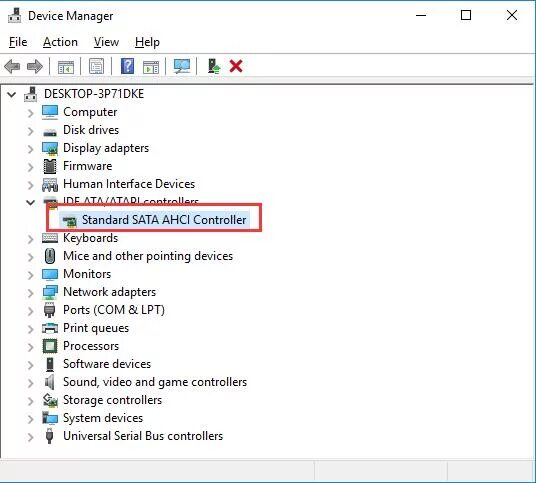This screenshot has width=536, height=483.
Task: Expand Universal Serial Bus controllers category
Action: pos(30,437)
